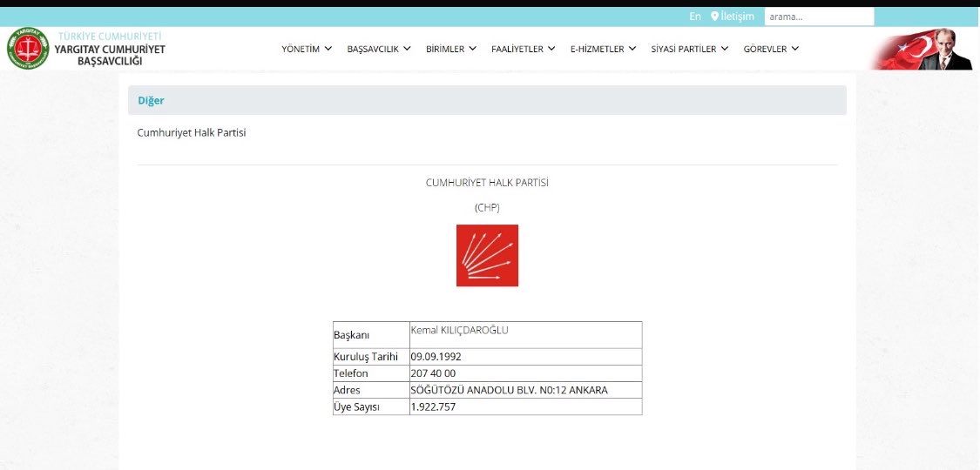980x470 pixels.
Task: Focus the arama search field
Action: 819,17
